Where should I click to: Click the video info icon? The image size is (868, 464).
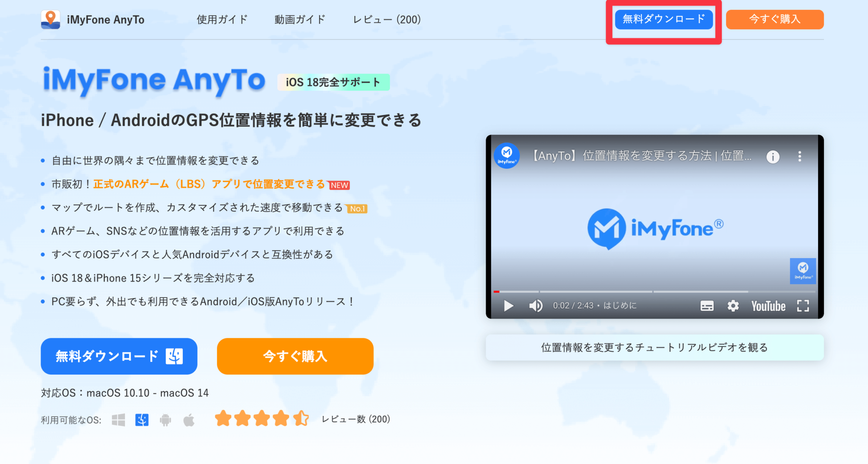point(773,157)
